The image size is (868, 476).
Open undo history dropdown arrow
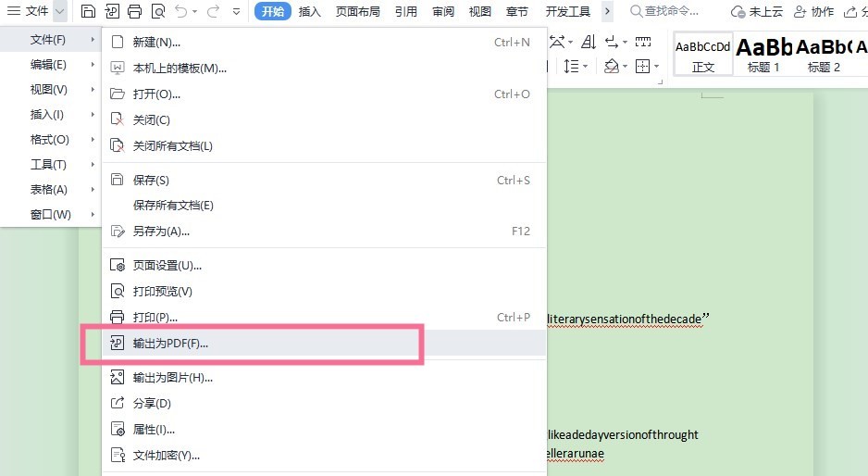(x=195, y=12)
